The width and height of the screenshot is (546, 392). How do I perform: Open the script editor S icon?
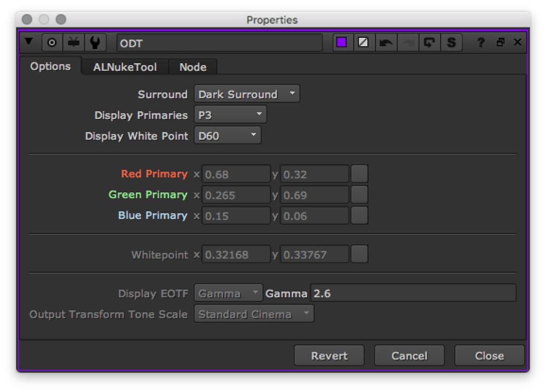click(x=451, y=42)
